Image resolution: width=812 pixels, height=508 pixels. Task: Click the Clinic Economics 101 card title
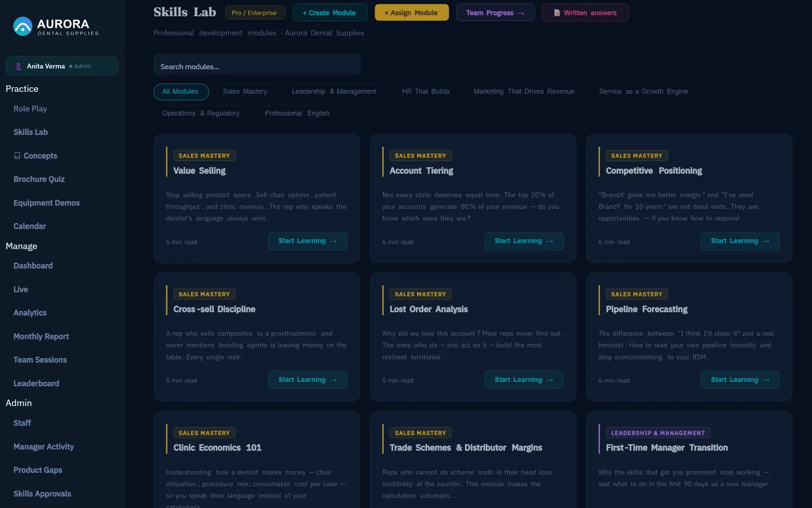[217, 448]
